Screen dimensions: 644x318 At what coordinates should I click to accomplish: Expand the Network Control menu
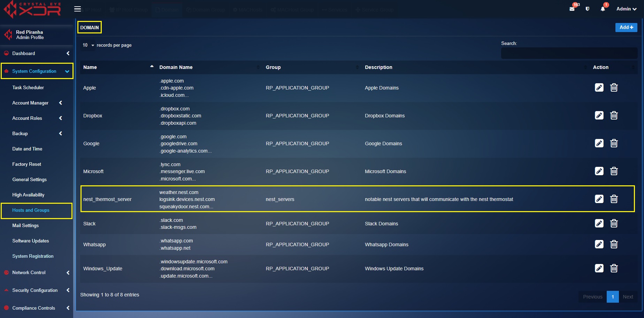pos(37,272)
